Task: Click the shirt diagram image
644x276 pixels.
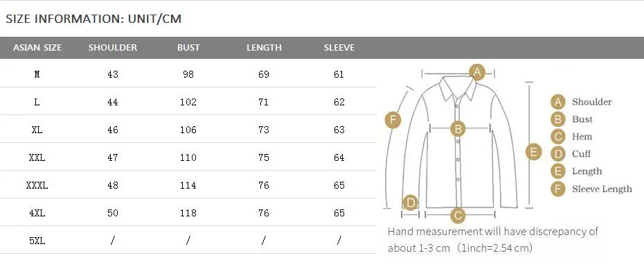Action: [x=459, y=144]
